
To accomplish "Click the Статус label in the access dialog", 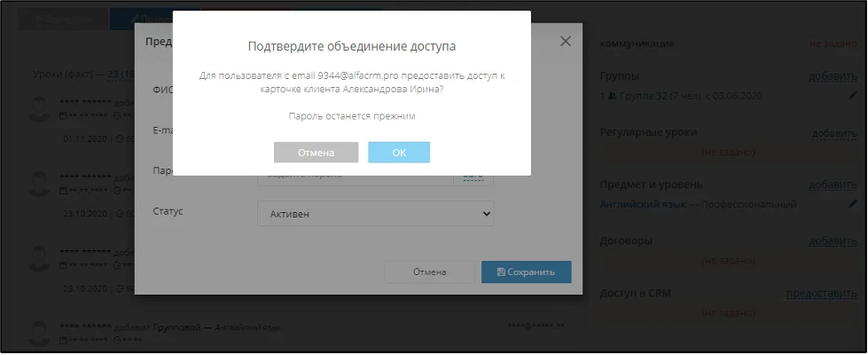I will pos(168,211).
